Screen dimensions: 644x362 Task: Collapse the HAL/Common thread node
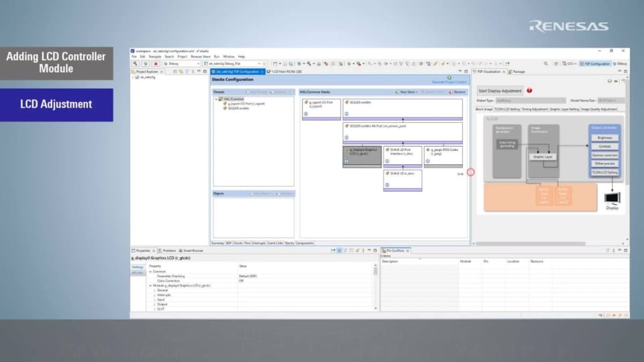[216, 99]
